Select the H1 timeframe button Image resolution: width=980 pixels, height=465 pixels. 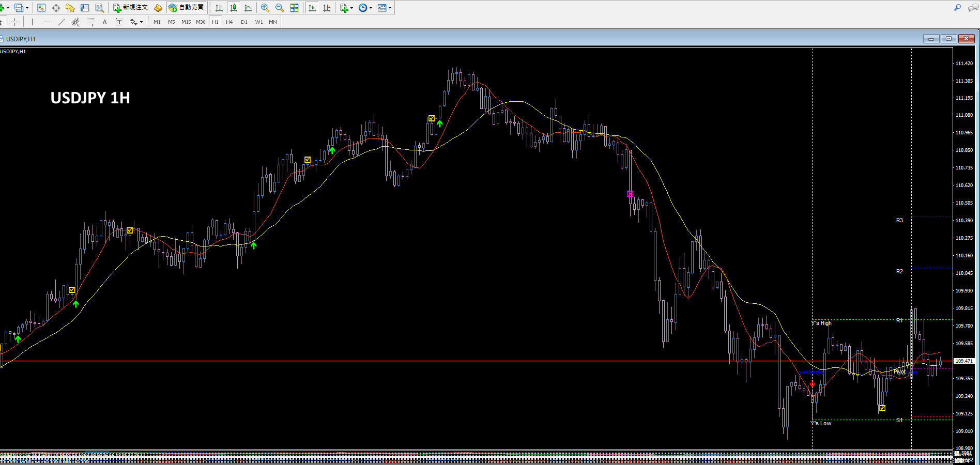[215, 22]
